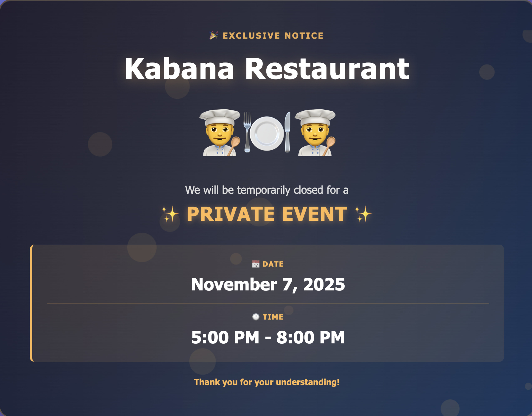This screenshot has width=532, height=416.
Task: Click the party popper icon
Action: (213, 36)
